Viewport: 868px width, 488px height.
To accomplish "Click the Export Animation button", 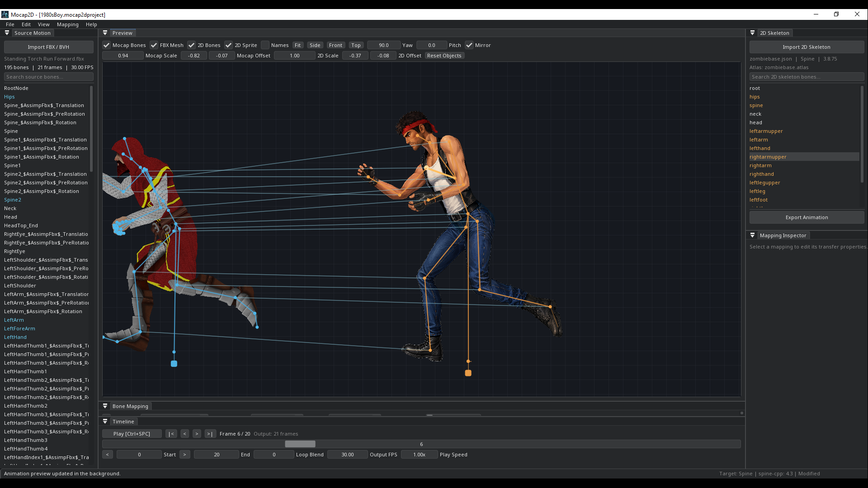I will (x=807, y=217).
